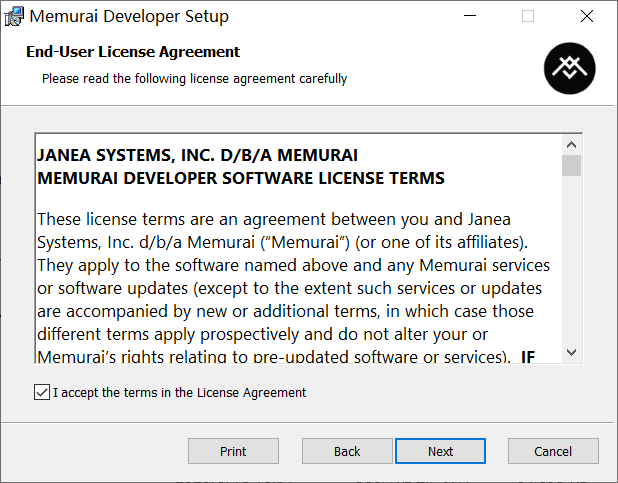618x483 pixels.
Task: Click the license text scrollbar thumb
Action: tap(571, 166)
